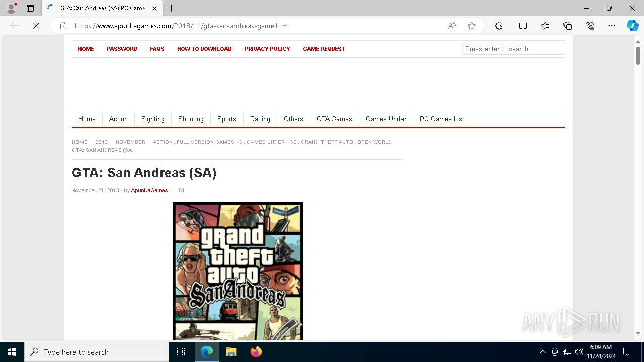Click the GTA San Andreas cover image

click(x=238, y=271)
